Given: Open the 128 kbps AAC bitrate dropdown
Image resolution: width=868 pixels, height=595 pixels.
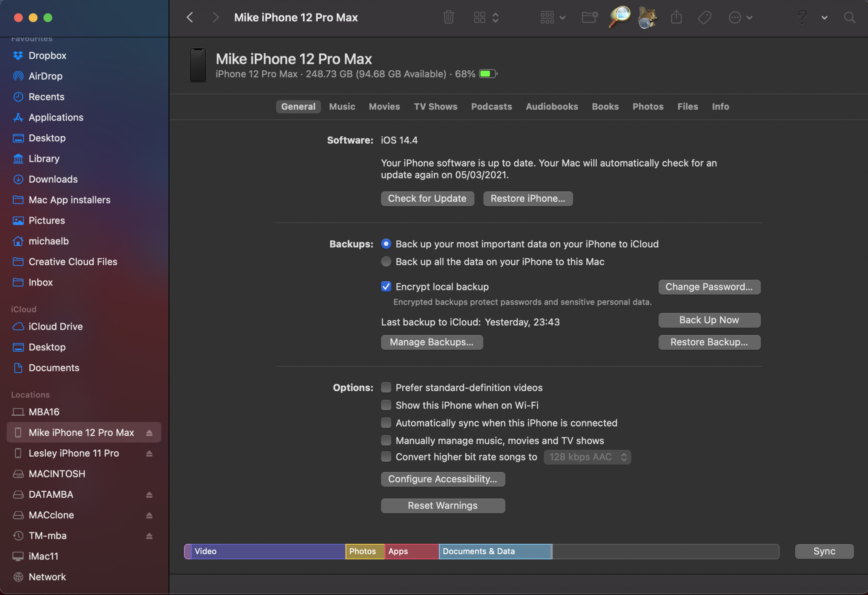Looking at the screenshot, I should tap(587, 457).
